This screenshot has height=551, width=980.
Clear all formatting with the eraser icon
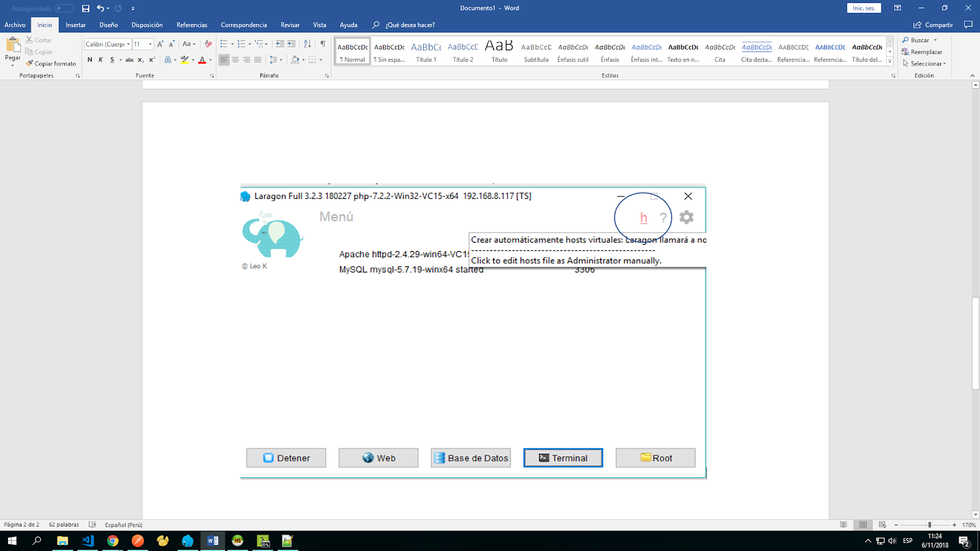[x=208, y=44]
